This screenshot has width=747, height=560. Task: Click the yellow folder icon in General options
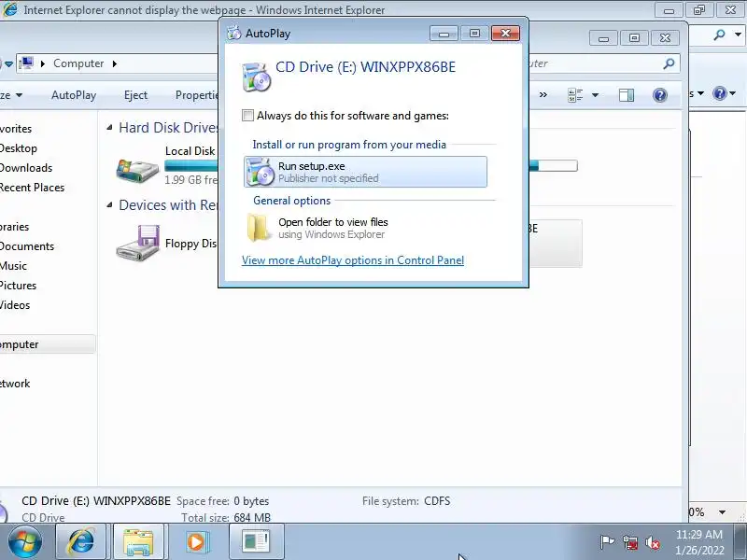click(x=259, y=228)
